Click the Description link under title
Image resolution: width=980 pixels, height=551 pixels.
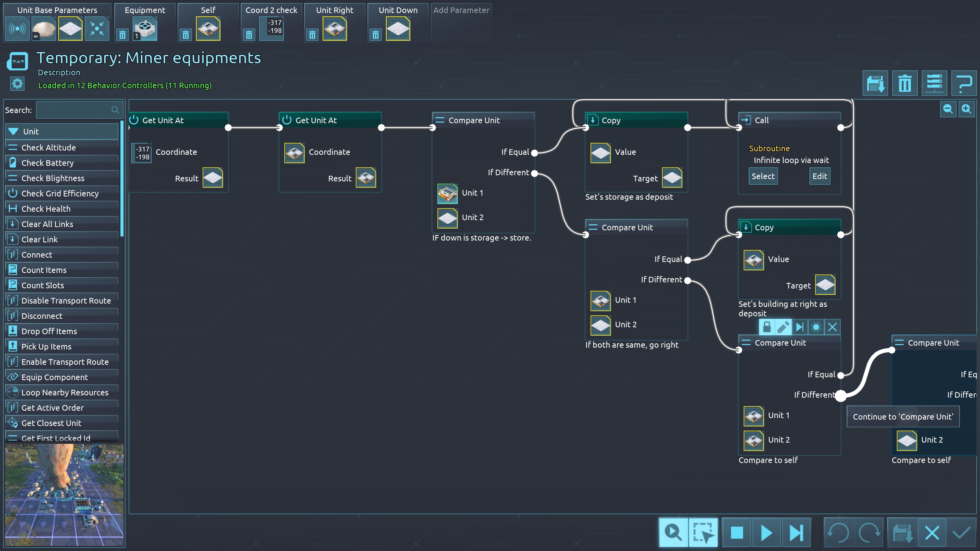59,72
